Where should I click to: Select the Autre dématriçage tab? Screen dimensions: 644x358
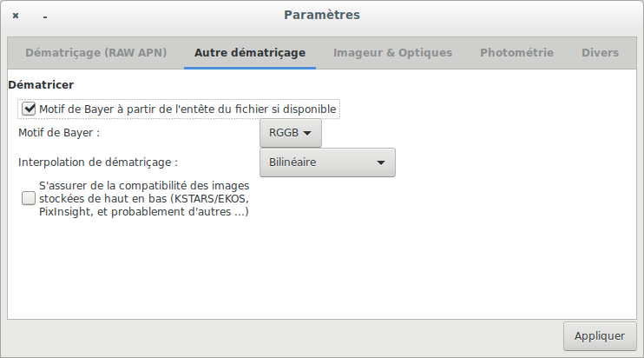250,53
